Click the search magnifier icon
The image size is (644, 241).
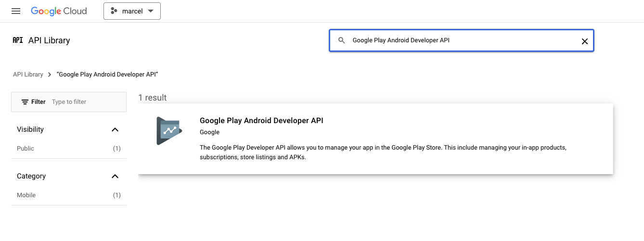342,41
